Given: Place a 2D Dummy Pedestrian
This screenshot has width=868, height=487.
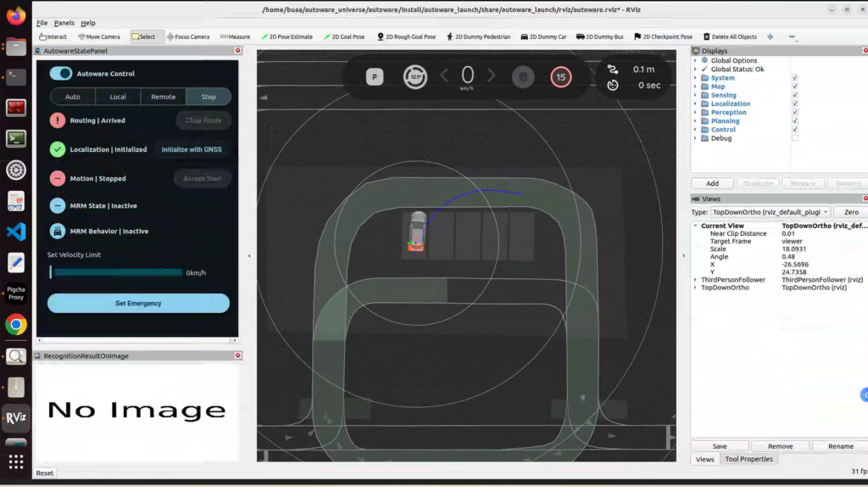Looking at the screenshot, I should click(478, 36).
